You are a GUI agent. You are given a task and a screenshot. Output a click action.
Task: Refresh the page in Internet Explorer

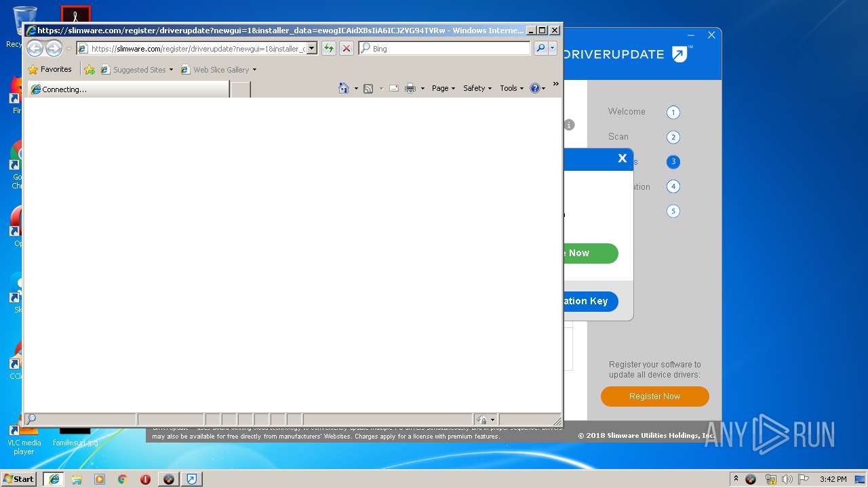tap(329, 48)
